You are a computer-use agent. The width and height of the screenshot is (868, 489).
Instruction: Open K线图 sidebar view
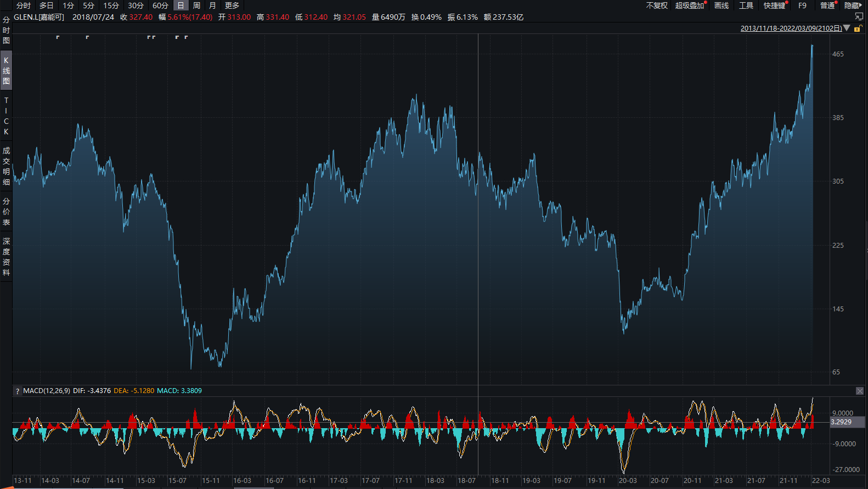click(6, 71)
